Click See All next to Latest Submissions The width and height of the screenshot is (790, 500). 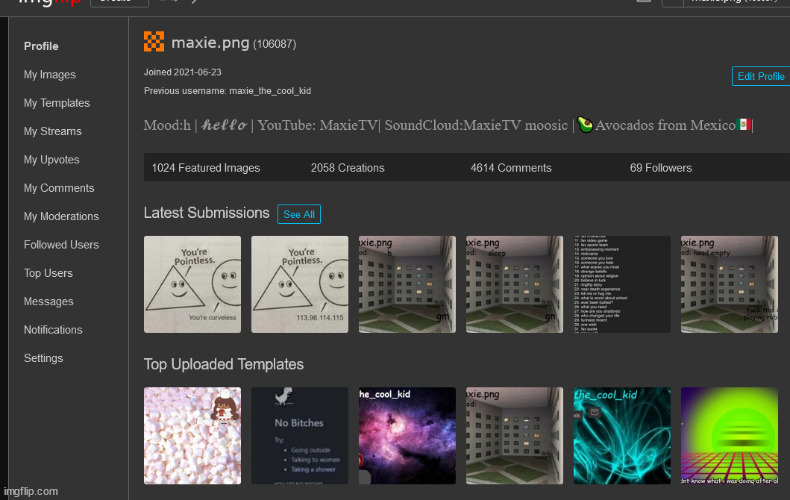click(x=299, y=214)
